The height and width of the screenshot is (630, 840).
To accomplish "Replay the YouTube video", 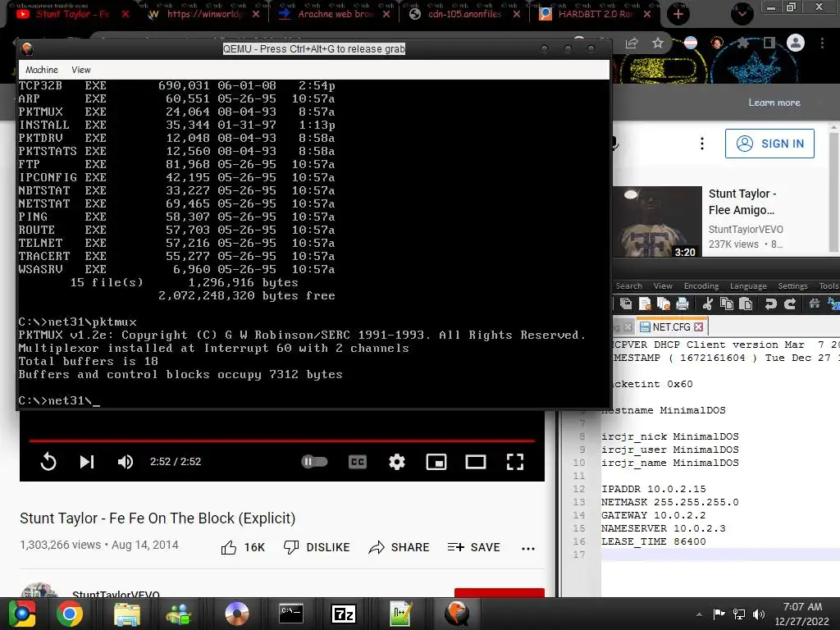I will [x=48, y=462].
